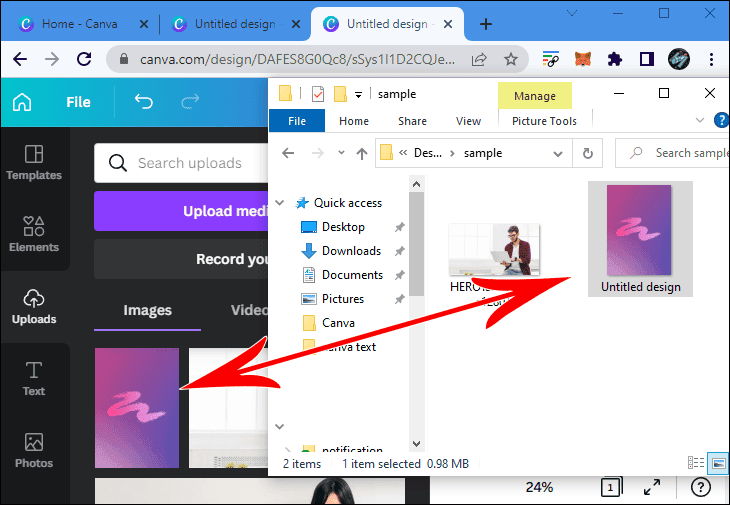Click the Explorer up-folder arrow
Image resolution: width=730 pixels, height=505 pixels.
coord(362,154)
